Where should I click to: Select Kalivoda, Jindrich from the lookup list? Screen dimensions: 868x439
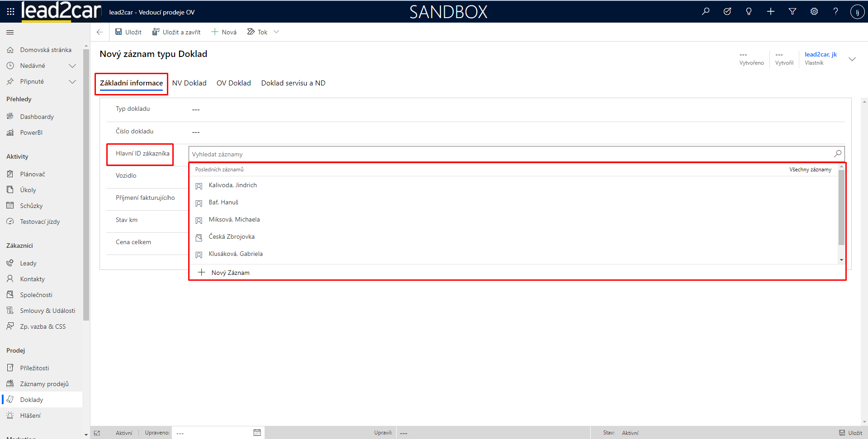[232, 185]
